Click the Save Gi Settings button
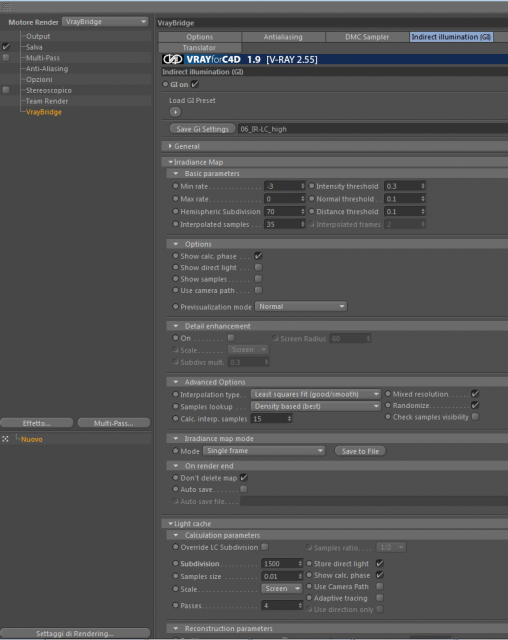Viewport: 508px width, 640px height. coord(202,129)
